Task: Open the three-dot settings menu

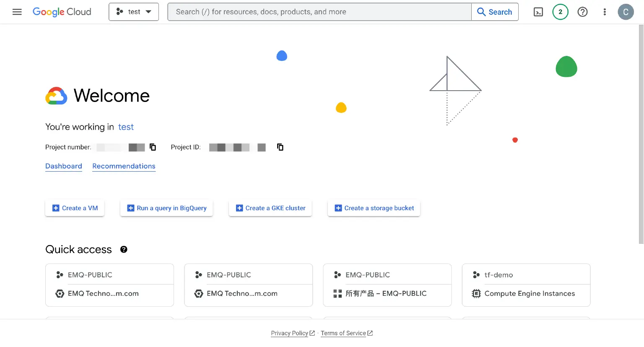Action: pyautogui.click(x=605, y=12)
